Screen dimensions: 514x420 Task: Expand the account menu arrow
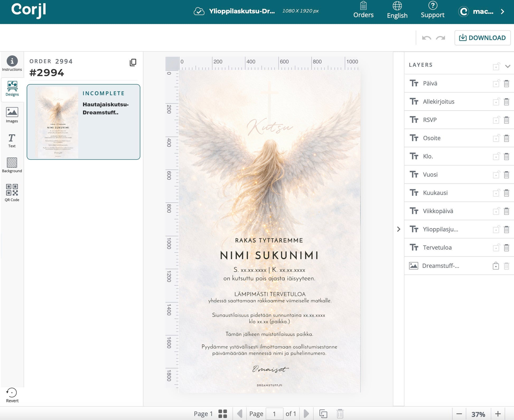[502, 12]
